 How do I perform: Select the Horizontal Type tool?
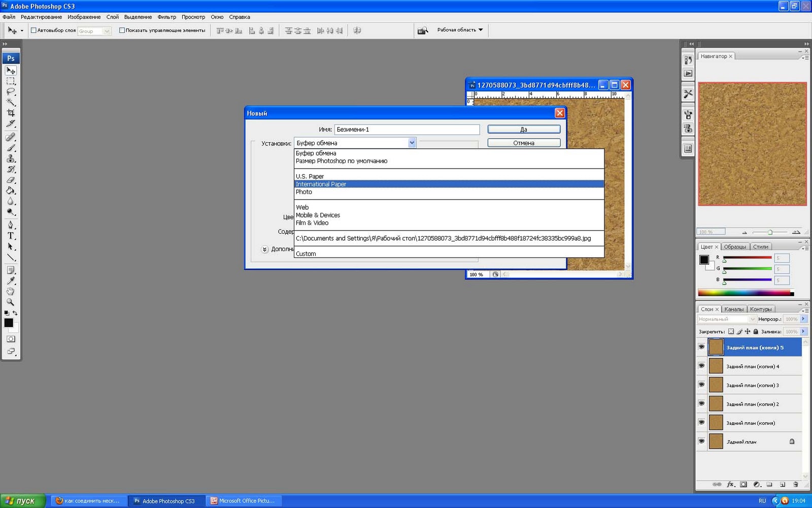point(11,236)
